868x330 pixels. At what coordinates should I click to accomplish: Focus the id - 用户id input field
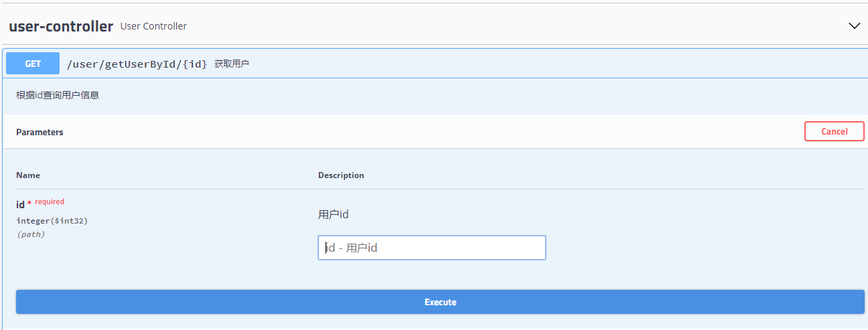(432, 248)
